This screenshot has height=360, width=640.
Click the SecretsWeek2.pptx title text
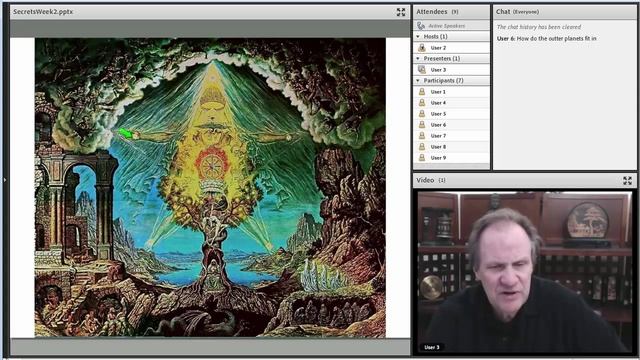click(x=43, y=12)
